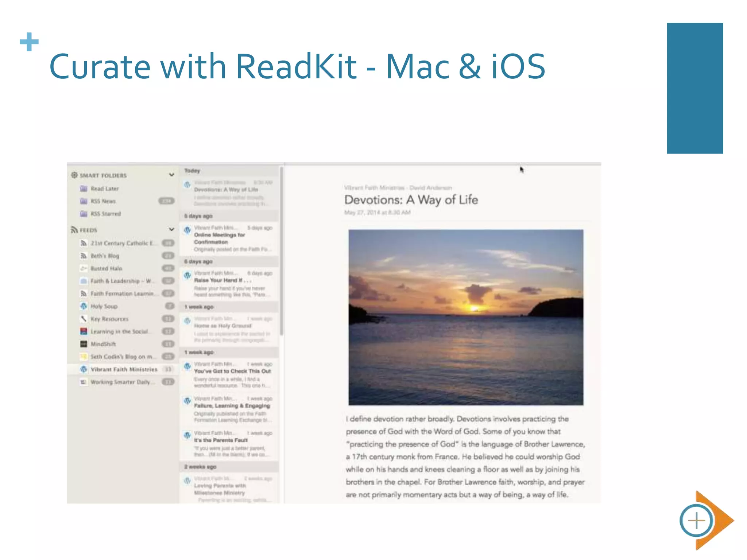
Task: Open the RSS Starred smart folder
Action: 122,214
